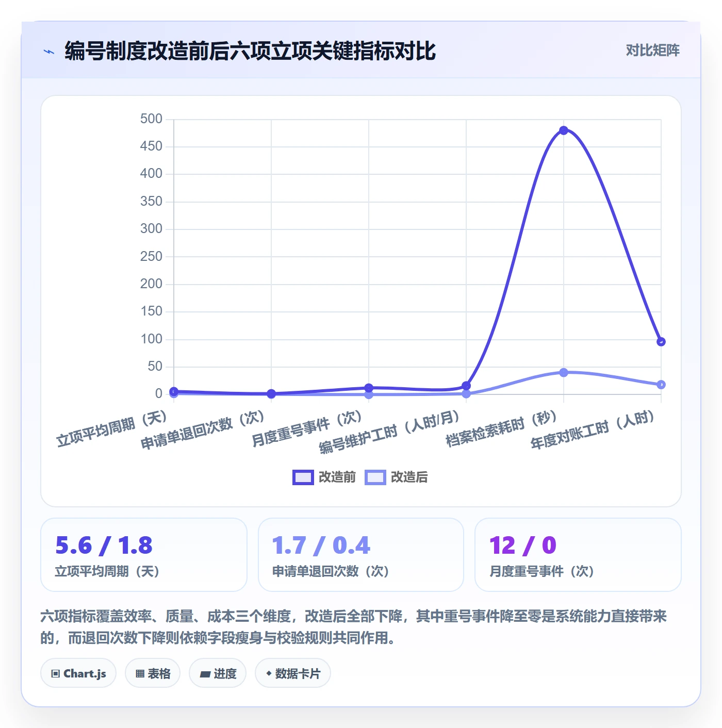Click the lightning icon beside the title

49,52
